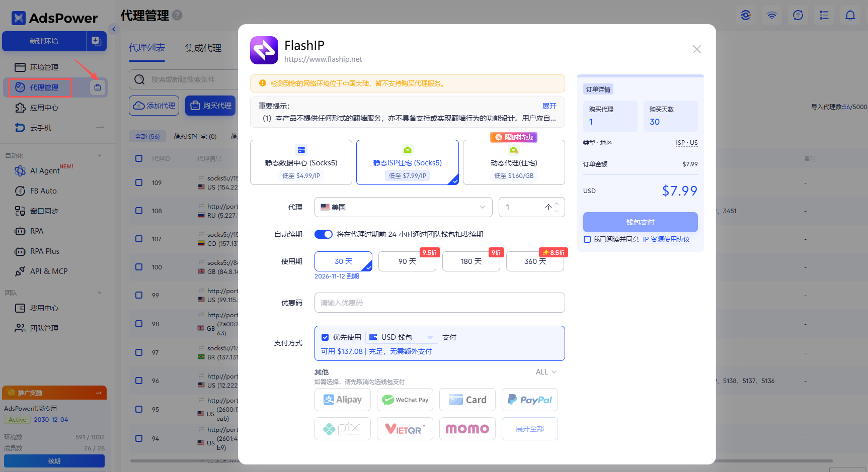Click 展开全部 to show all payments
The image size is (868, 472).
point(530,429)
